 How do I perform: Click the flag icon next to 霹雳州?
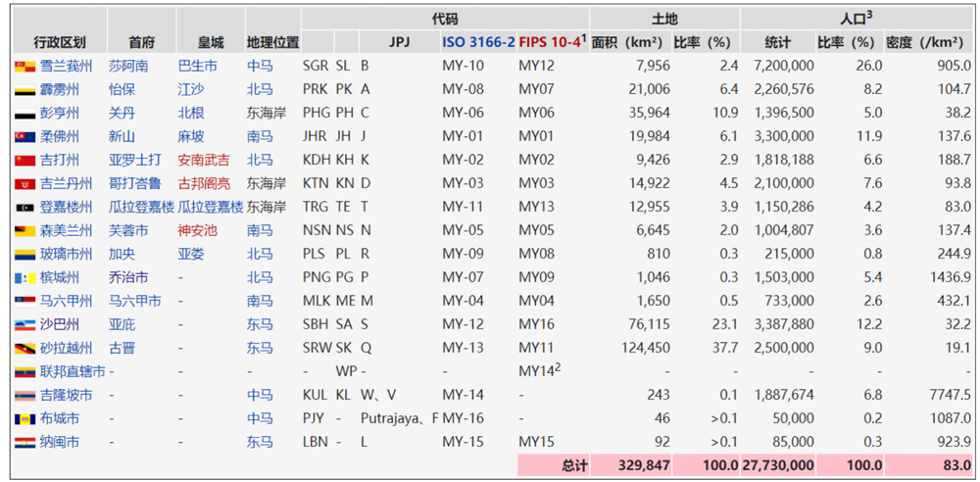(x=25, y=89)
